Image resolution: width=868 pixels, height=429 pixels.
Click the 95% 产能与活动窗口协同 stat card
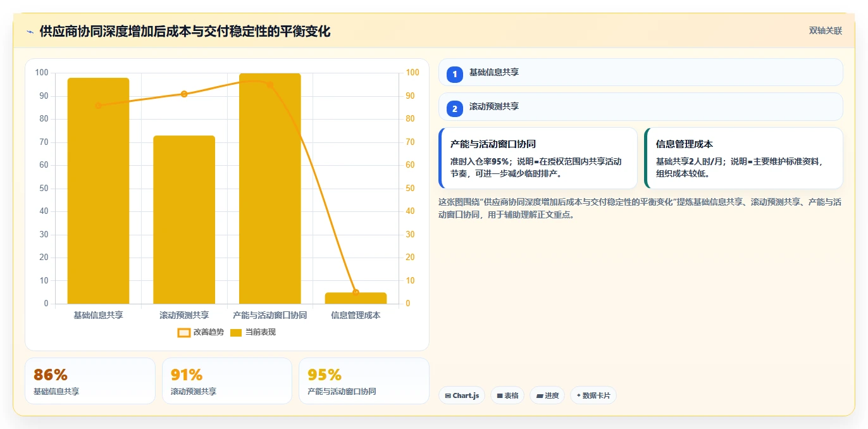pyautogui.click(x=364, y=381)
